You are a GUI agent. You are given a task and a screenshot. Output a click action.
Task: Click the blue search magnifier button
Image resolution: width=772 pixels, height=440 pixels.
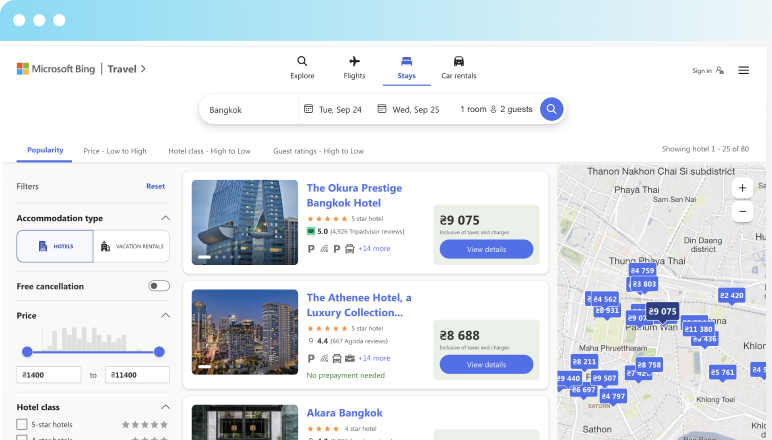pyautogui.click(x=551, y=109)
